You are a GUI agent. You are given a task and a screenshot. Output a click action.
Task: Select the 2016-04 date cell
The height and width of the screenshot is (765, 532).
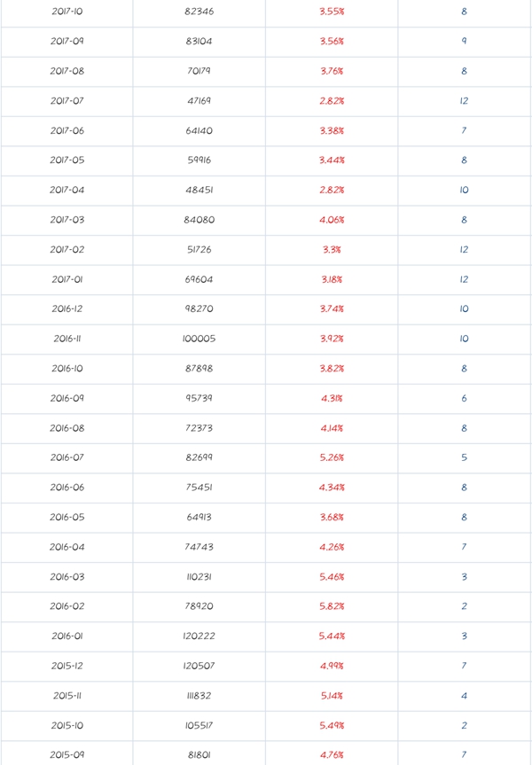click(x=66, y=547)
